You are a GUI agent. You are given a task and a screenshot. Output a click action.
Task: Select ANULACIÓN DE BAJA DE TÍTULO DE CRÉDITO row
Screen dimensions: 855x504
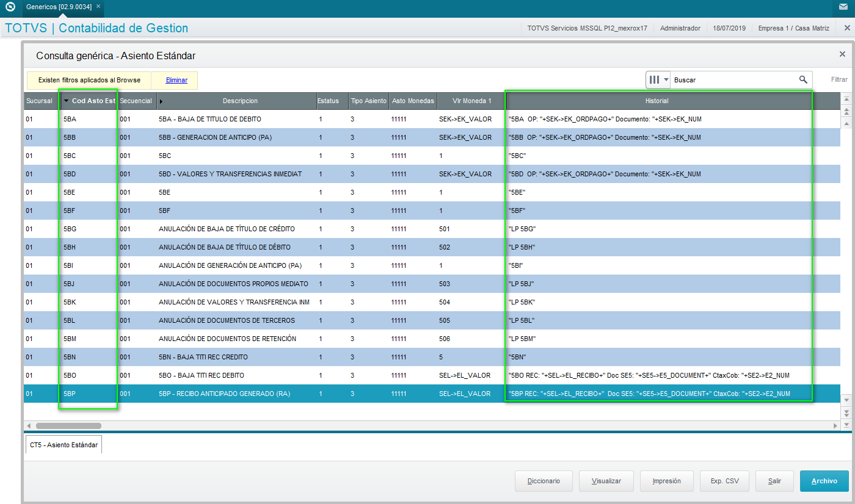(x=432, y=229)
